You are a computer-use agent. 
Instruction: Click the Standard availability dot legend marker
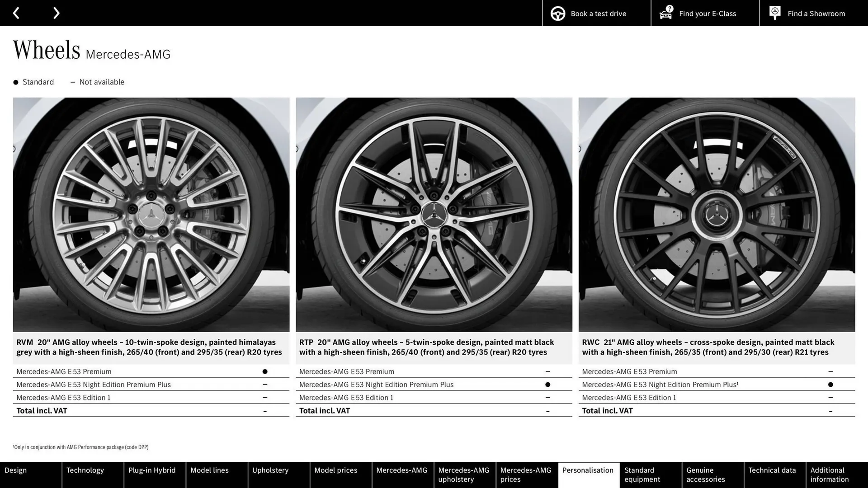click(x=15, y=82)
